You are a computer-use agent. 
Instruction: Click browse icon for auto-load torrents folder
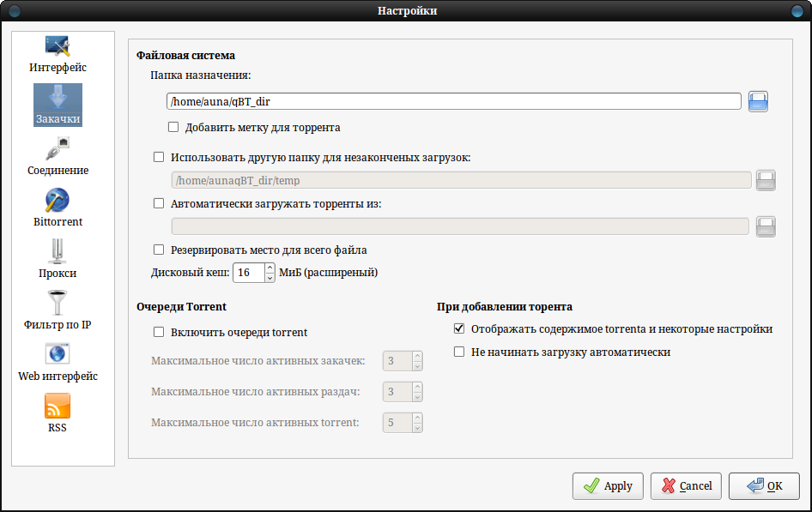[x=766, y=226]
